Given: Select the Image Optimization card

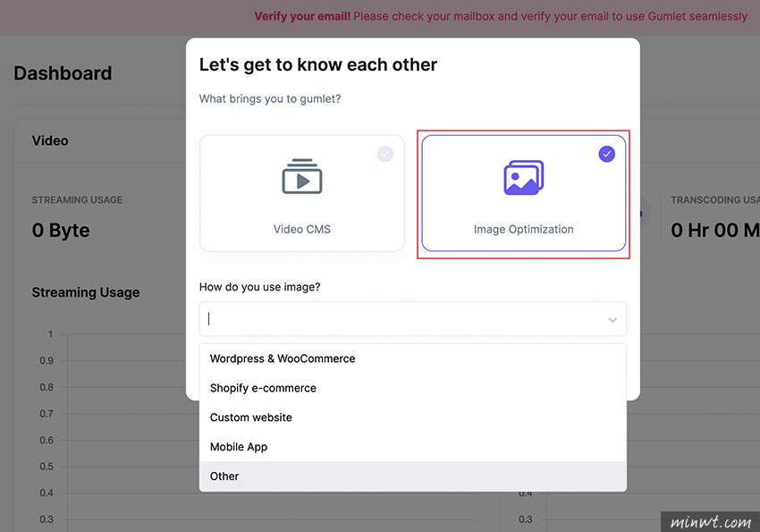Looking at the screenshot, I should (523, 193).
